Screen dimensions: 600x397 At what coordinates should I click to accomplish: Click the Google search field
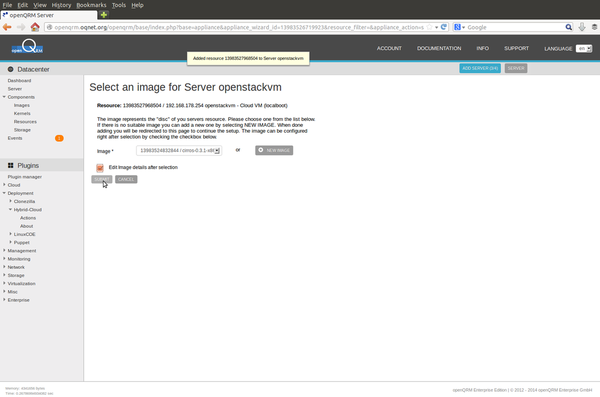point(515,27)
